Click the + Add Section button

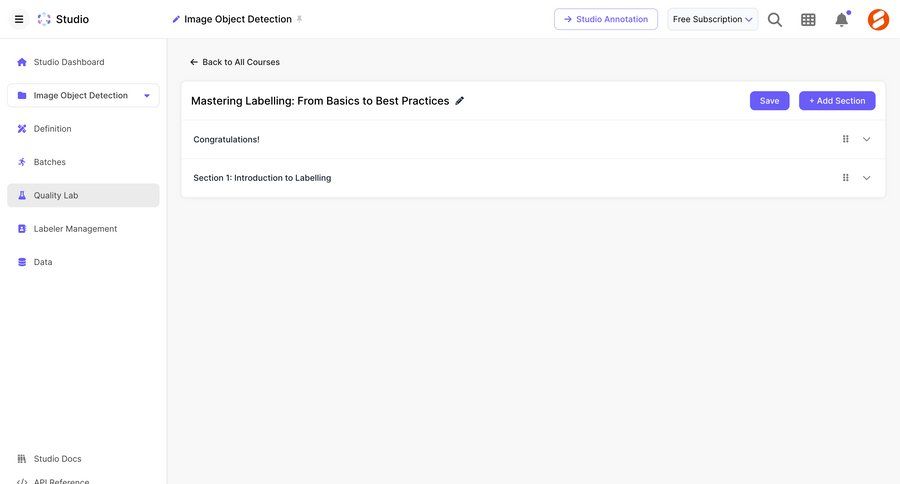point(837,101)
